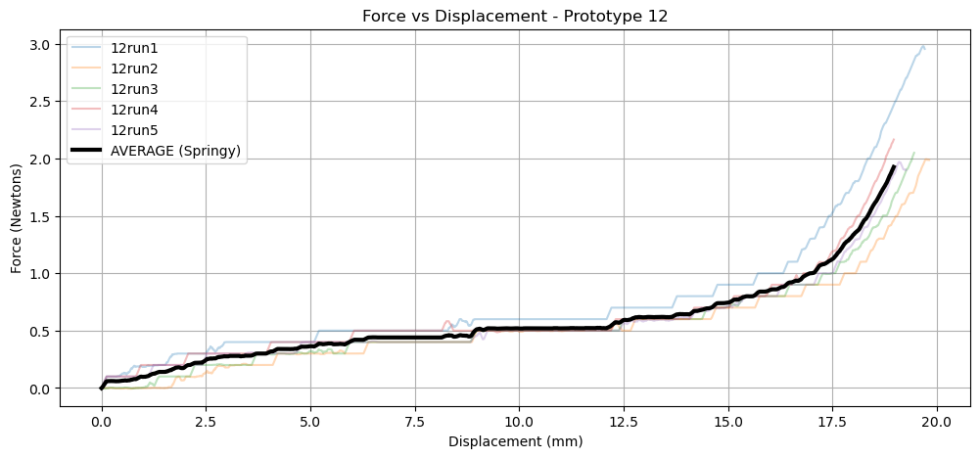Click the x-axis tick label '5.0'
The width and height of the screenshot is (980, 458).
310,422
